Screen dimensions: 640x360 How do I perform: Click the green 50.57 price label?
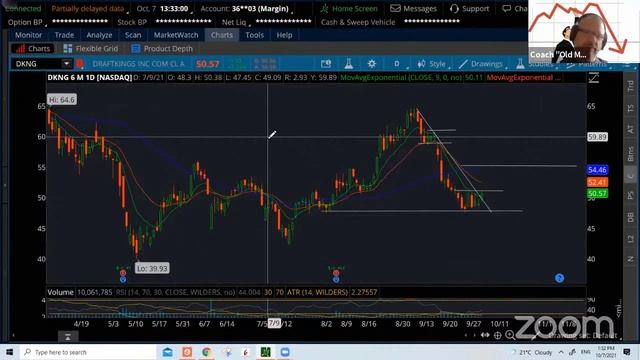(x=598, y=193)
